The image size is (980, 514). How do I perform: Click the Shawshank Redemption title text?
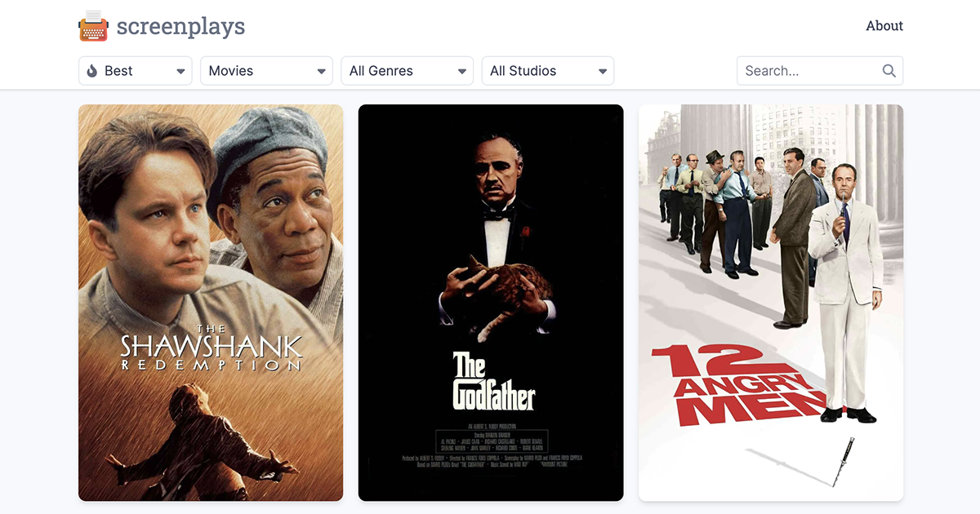pyautogui.click(x=212, y=348)
